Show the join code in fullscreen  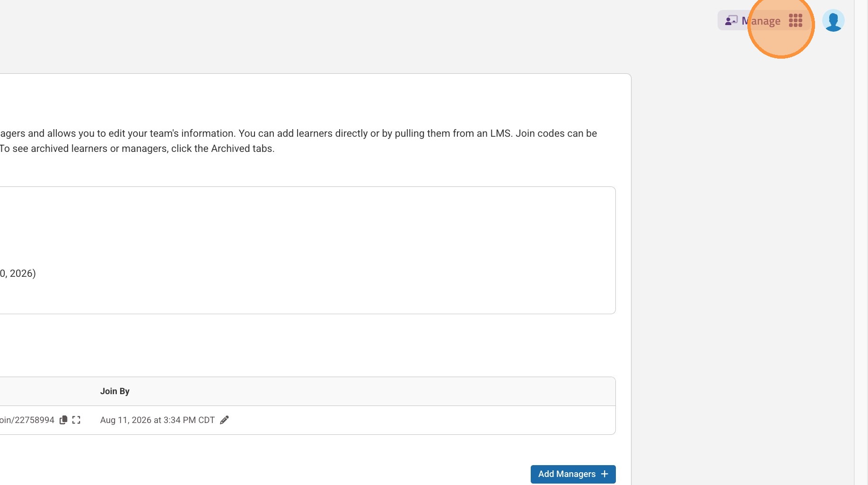point(76,420)
